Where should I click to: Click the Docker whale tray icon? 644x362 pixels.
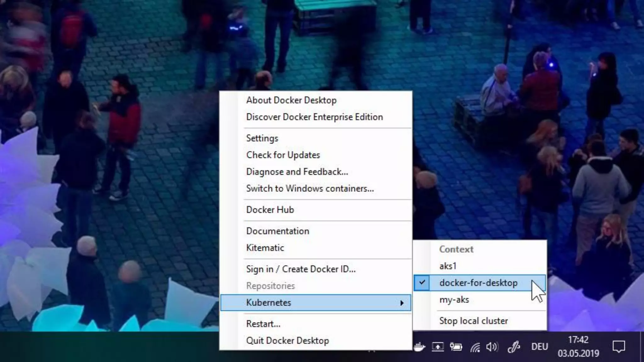(x=419, y=347)
